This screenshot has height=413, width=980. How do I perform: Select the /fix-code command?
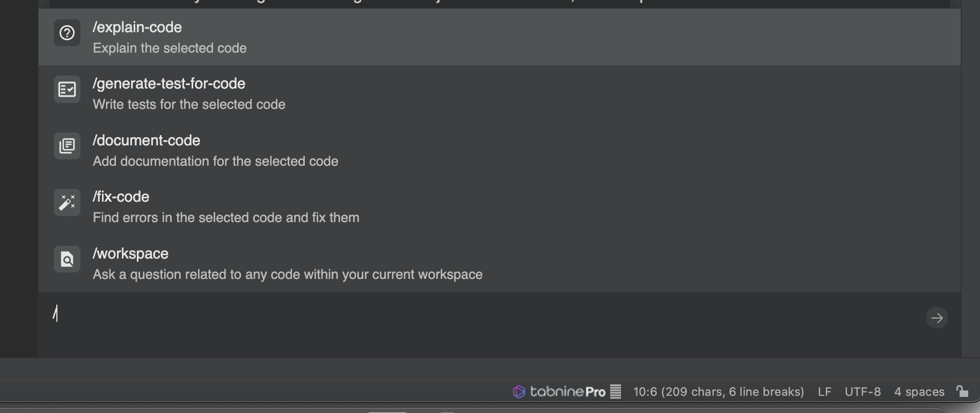click(121, 197)
